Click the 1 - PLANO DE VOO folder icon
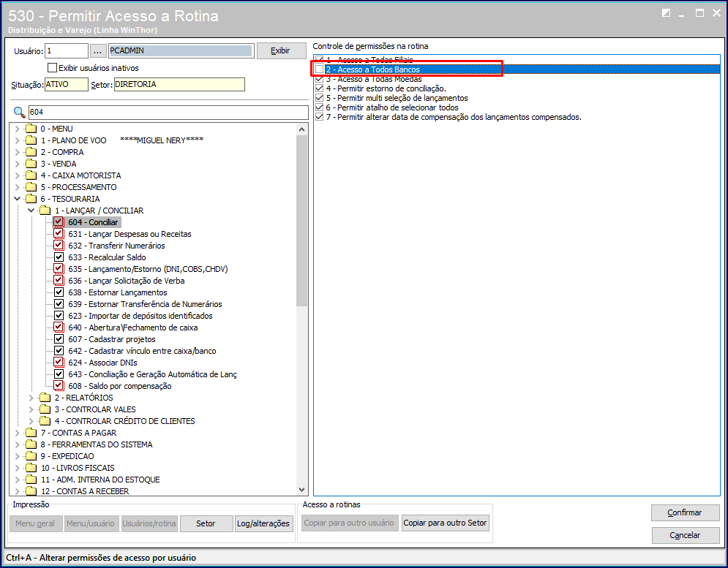728x568 pixels. click(31, 140)
